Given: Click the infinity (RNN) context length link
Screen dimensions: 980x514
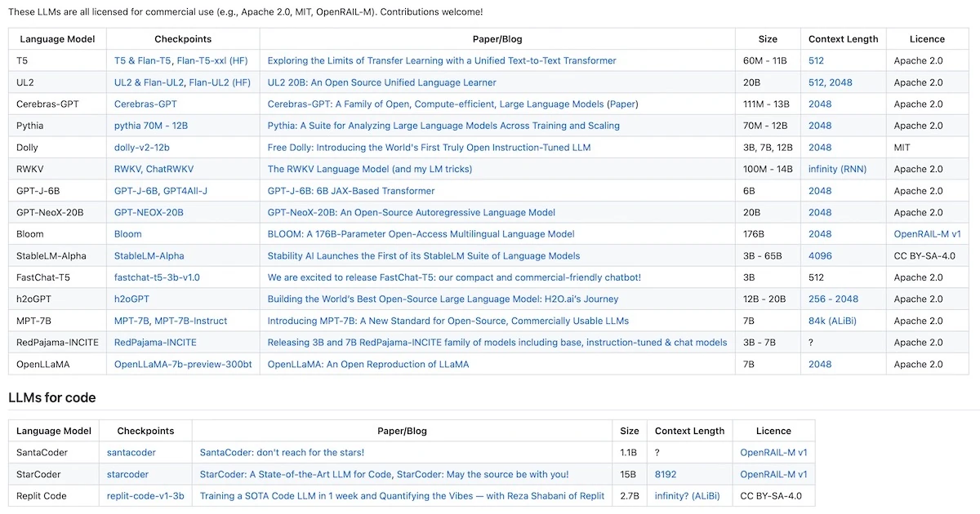Looking at the screenshot, I should [838, 169].
